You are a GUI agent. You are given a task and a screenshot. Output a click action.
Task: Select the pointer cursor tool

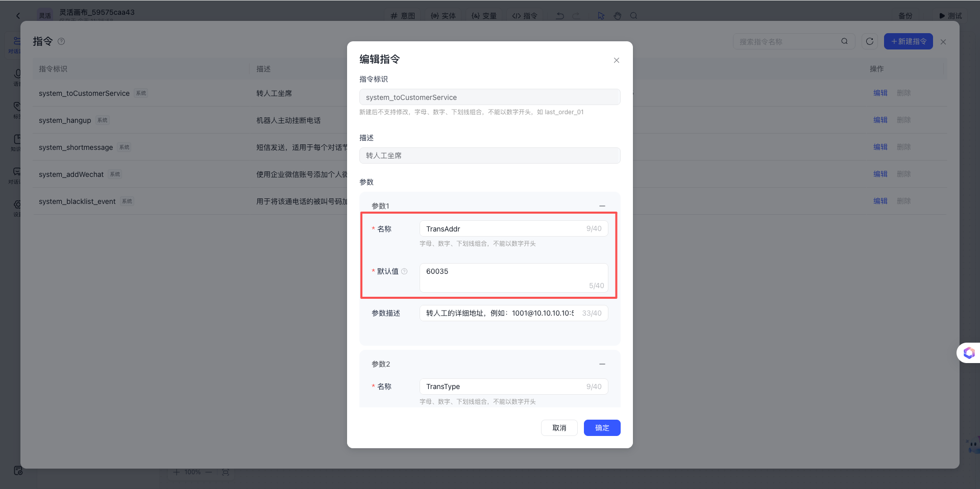601,16
